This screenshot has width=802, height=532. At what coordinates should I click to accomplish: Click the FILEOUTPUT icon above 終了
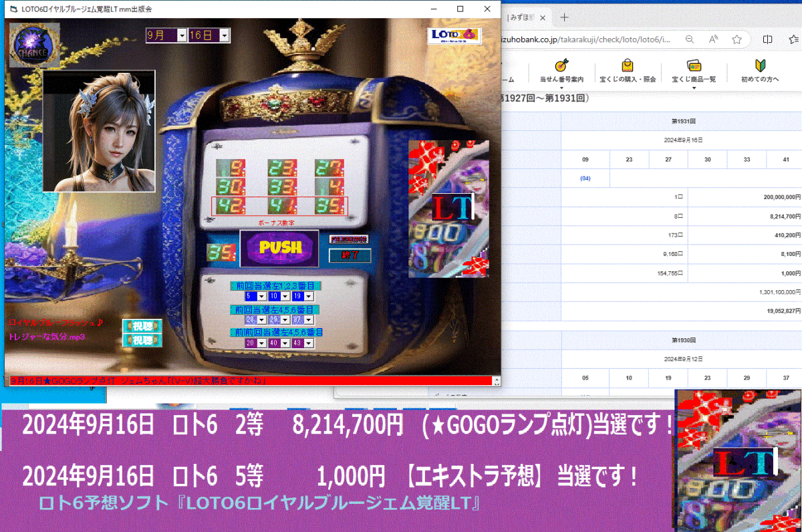click(349, 239)
